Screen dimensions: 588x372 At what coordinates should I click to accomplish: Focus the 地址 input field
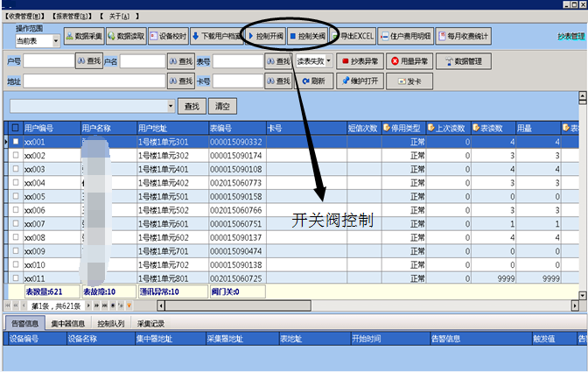(94, 81)
